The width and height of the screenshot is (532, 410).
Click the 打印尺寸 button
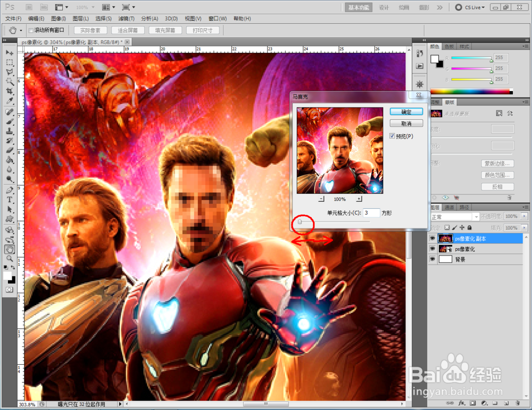point(203,30)
